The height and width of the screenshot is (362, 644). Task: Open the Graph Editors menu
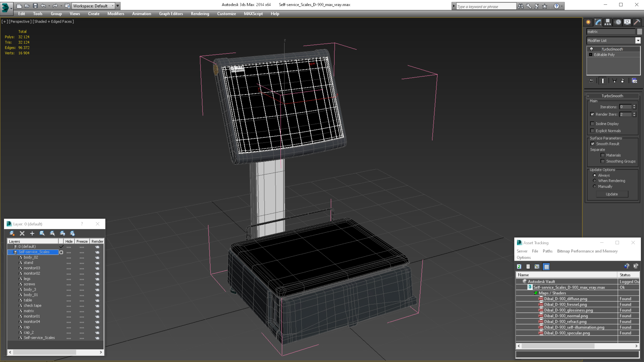pyautogui.click(x=171, y=14)
